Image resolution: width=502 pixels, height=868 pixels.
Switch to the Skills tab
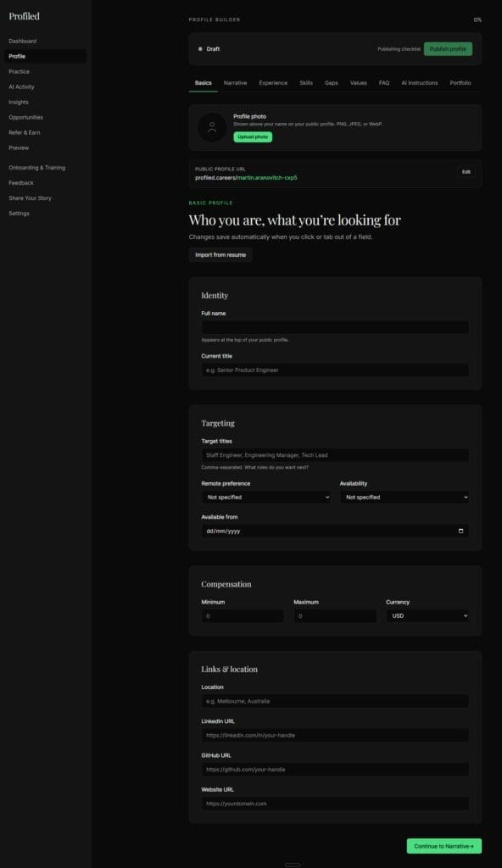point(306,83)
